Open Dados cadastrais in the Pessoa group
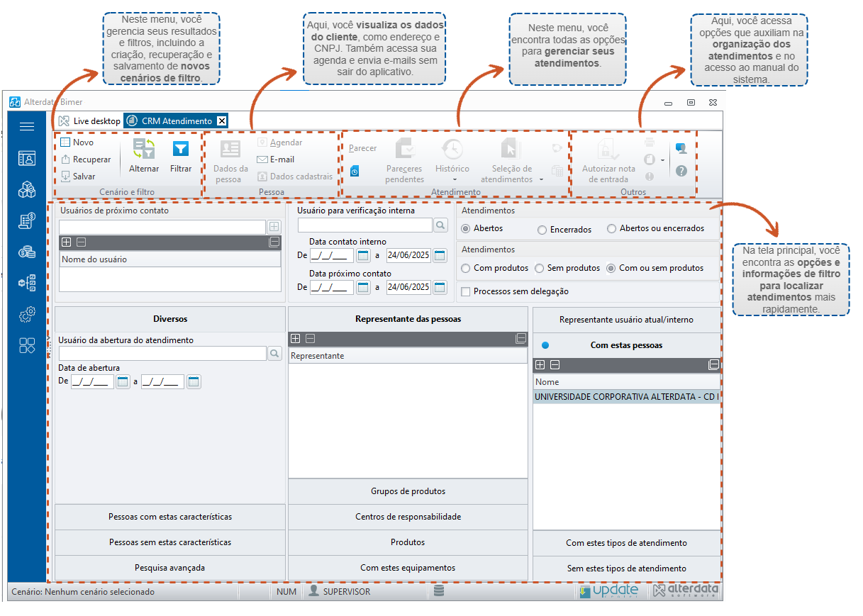 tap(295, 177)
